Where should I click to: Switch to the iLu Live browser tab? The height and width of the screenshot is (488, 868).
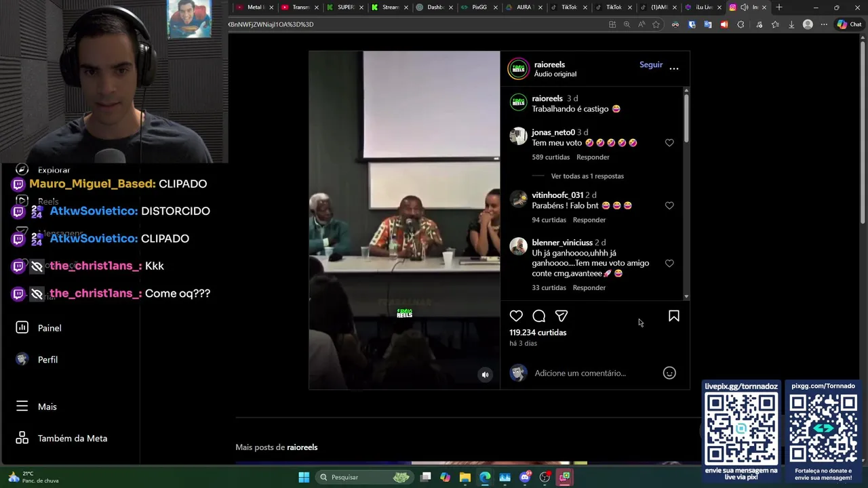703,7
